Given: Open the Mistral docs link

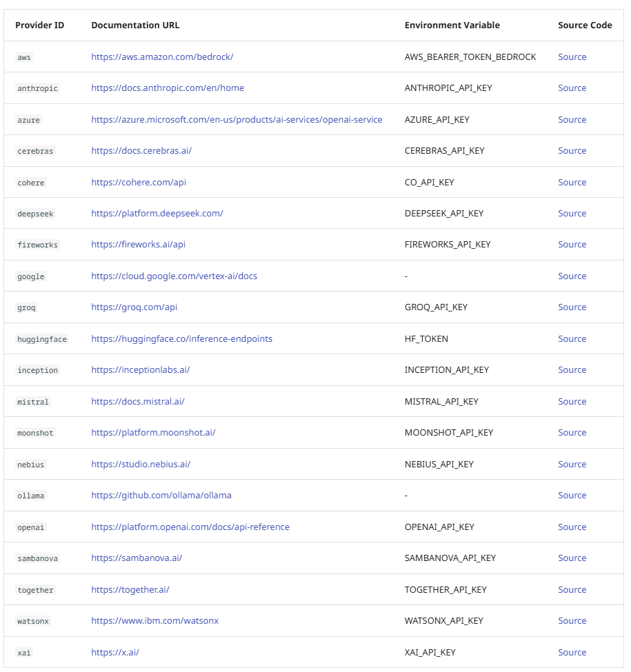Looking at the screenshot, I should click(x=138, y=402).
